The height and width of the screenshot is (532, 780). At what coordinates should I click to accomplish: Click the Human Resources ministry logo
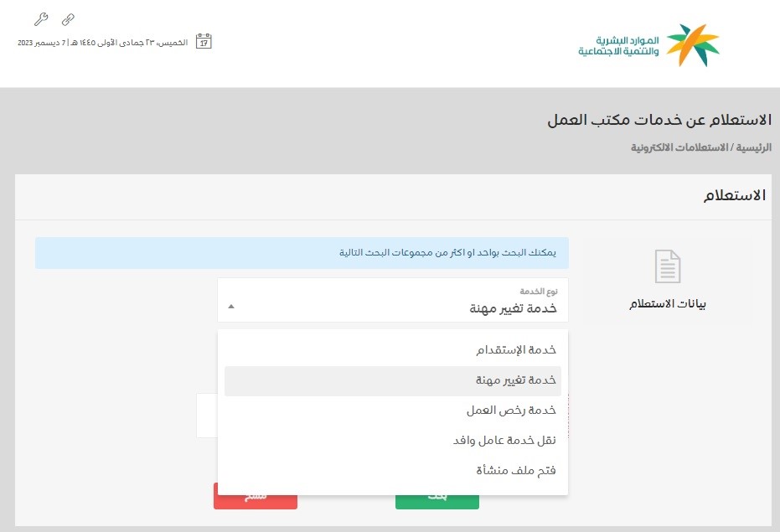[x=648, y=45]
